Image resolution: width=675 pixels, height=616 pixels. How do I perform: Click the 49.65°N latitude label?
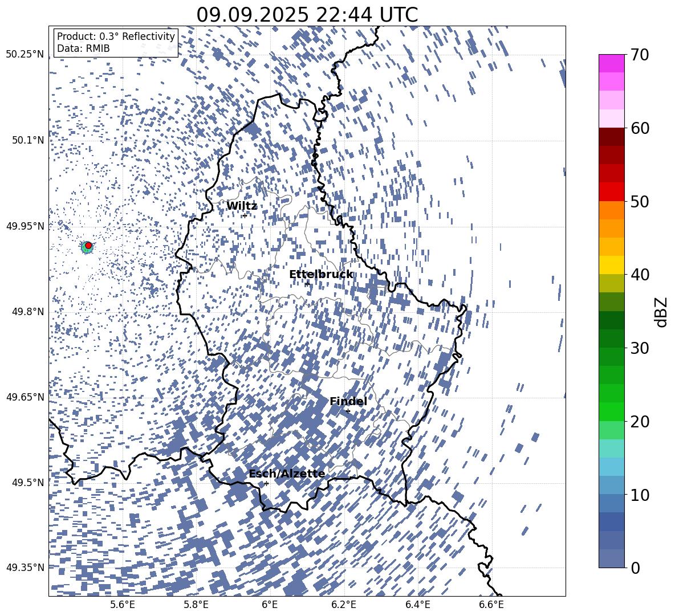(x=25, y=397)
